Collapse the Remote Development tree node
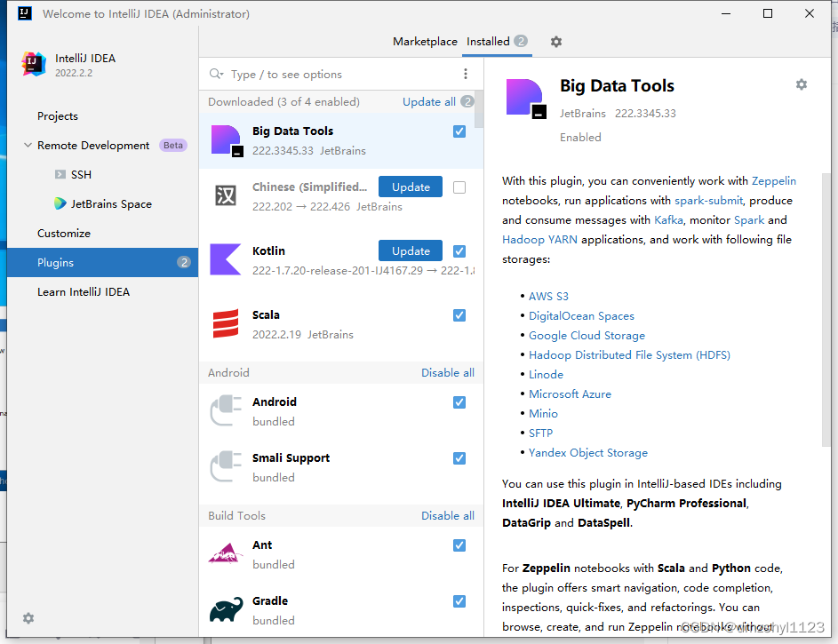Viewport: 838px width, 644px height. [x=28, y=146]
